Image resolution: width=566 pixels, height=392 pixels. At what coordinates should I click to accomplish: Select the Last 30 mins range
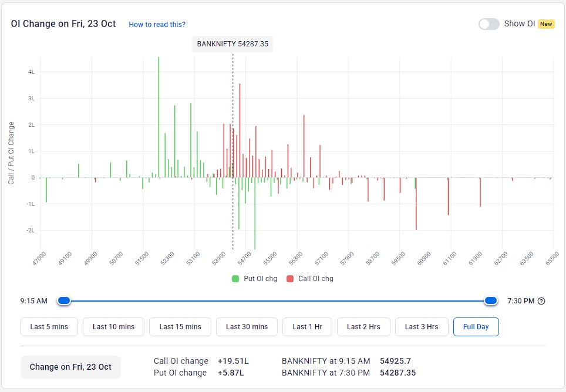point(247,327)
